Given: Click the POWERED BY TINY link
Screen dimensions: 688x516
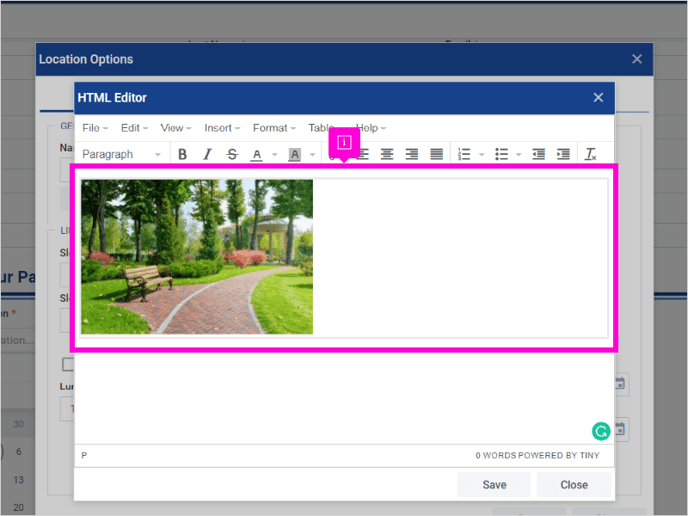Looking at the screenshot, I should pyautogui.click(x=559, y=455).
